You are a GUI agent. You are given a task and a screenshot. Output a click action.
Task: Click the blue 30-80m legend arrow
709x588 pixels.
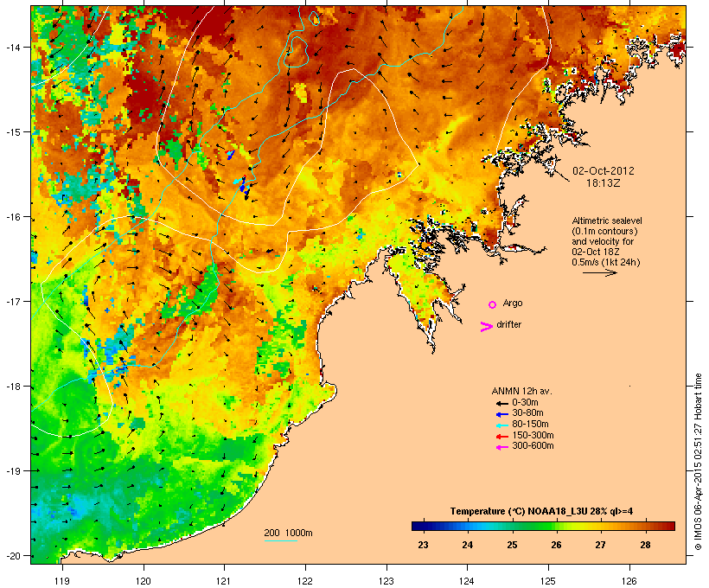pos(501,414)
